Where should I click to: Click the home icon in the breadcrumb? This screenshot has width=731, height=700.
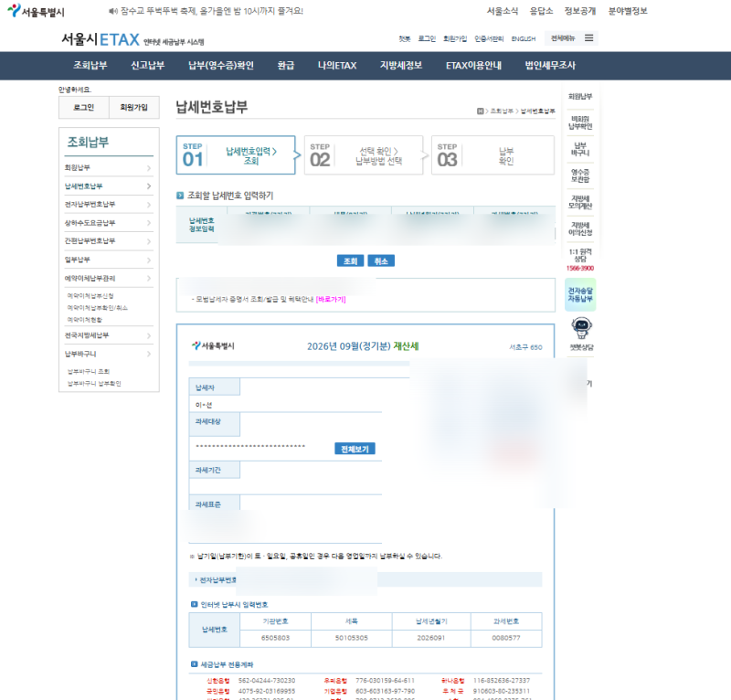pyautogui.click(x=480, y=111)
